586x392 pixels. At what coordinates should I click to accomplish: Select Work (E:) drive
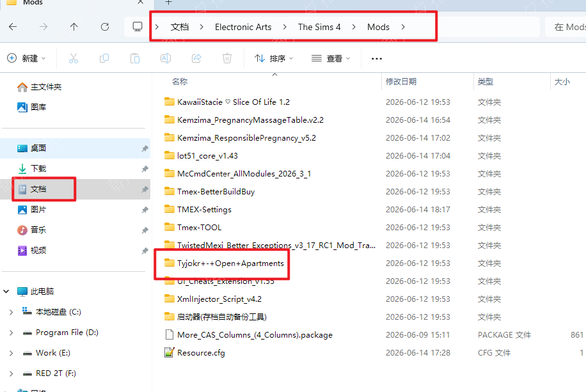coord(46,353)
